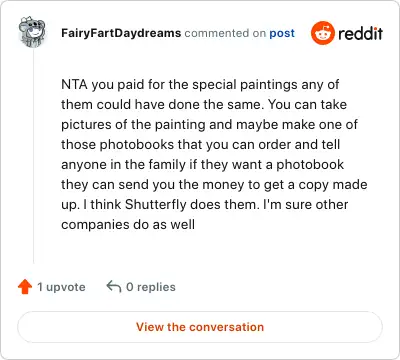Image resolution: width=400 pixels, height=360 pixels.
Task: Select the 1 upvote label
Action: pyautogui.click(x=61, y=287)
